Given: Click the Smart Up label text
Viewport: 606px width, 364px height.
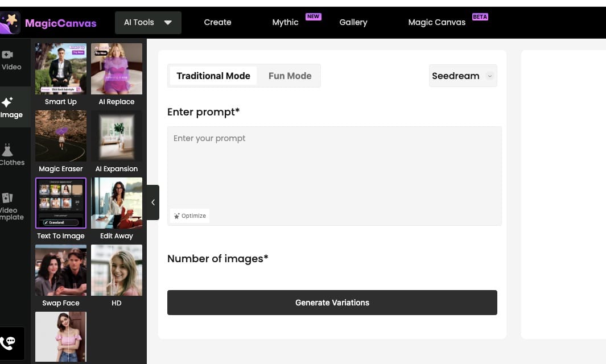Looking at the screenshot, I should click(x=61, y=102).
